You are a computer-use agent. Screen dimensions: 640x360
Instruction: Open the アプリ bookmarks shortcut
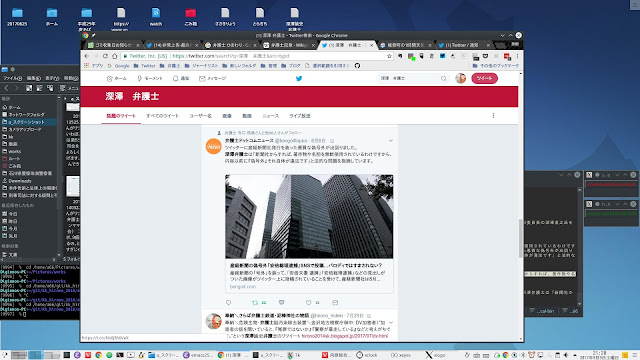point(93,66)
